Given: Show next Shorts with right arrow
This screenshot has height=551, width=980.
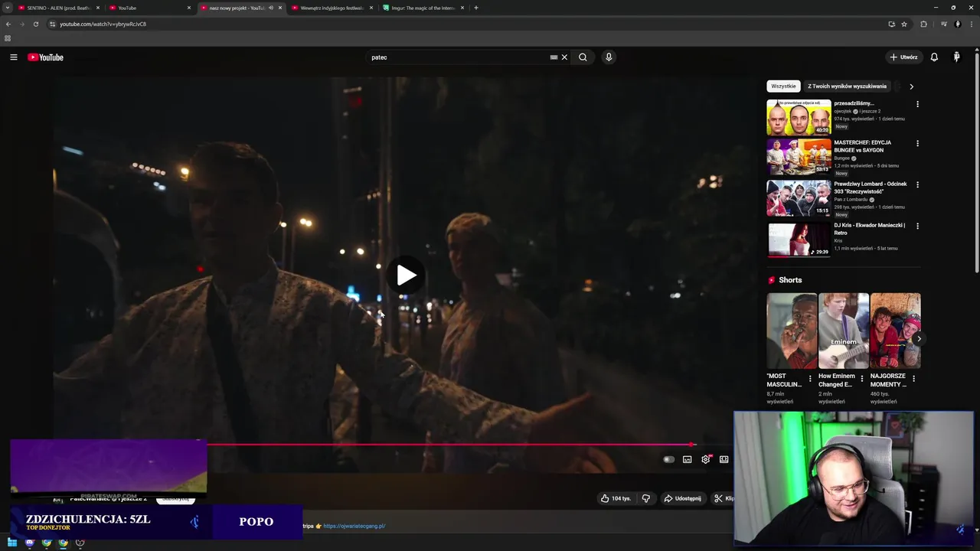Looking at the screenshot, I should [918, 338].
